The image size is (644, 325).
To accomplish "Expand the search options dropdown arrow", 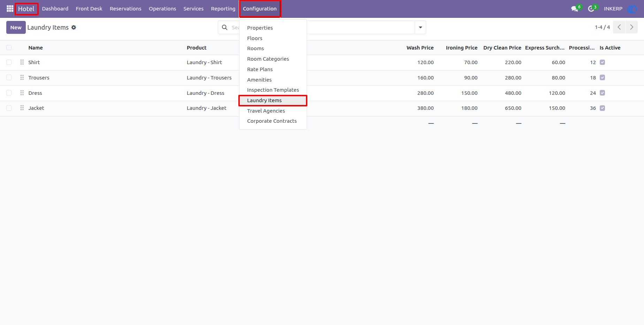I will pos(420,27).
